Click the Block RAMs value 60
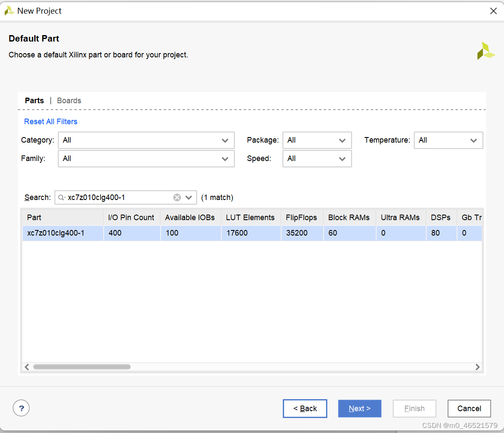 coord(333,233)
